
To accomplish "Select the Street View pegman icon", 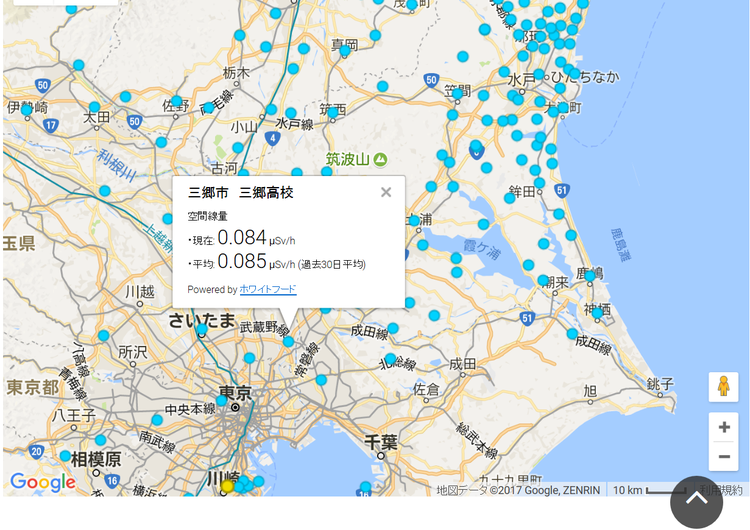I will click(x=723, y=387).
